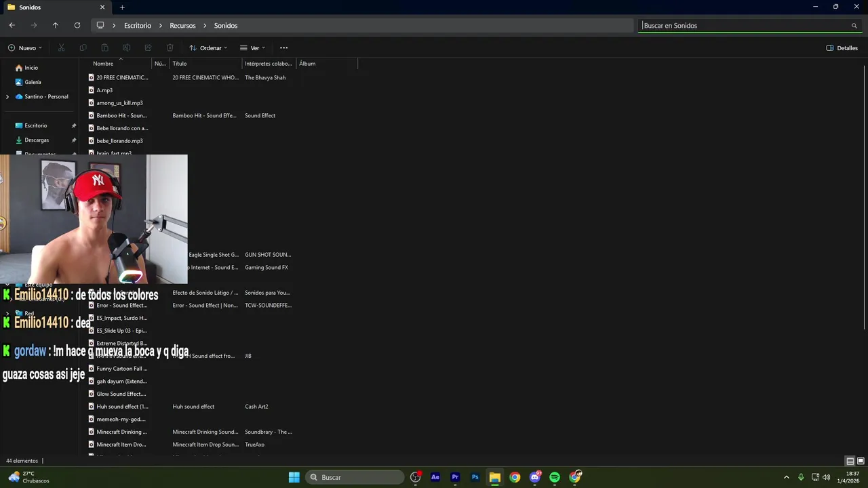Viewport: 868px width, 488px height.
Task: Click the search magnifier icon
Action: click(x=854, y=26)
